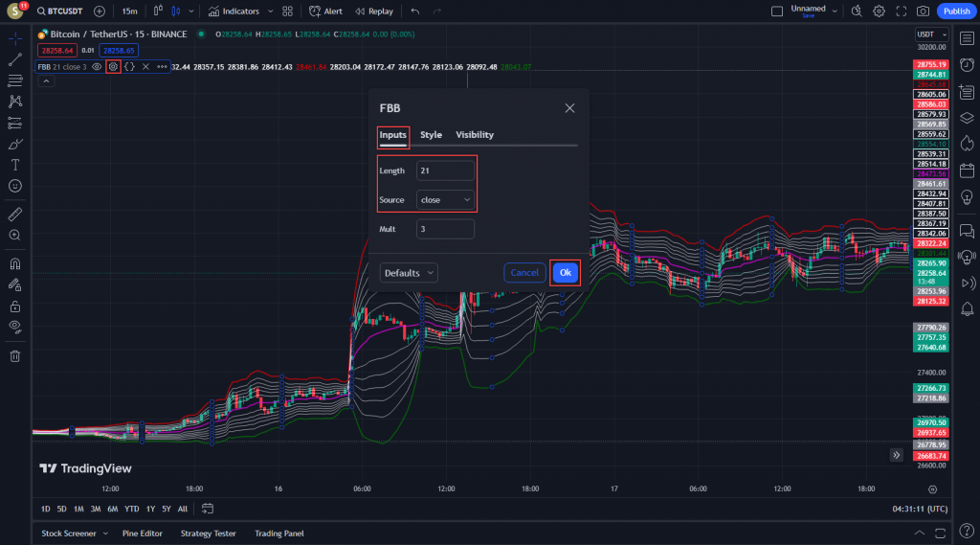Open the Strategy Tester tab
This screenshot has height=545, width=980.
(x=208, y=534)
